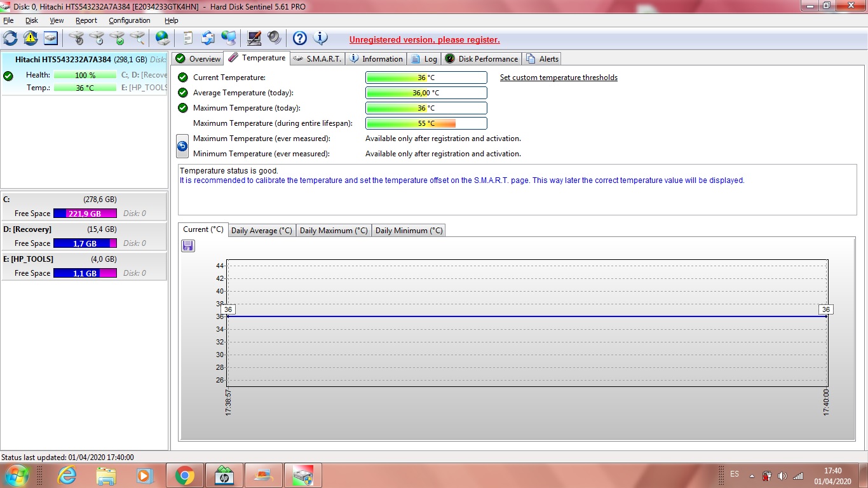Click the Maximum Temperature (today) bar

[426, 108]
